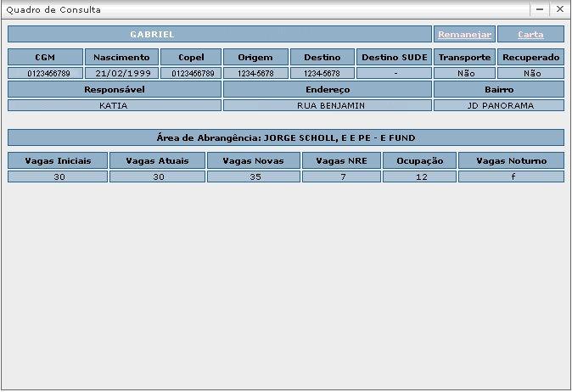This screenshot has height=392, width=572.
Task: Select the Copel column header
Action: pos(191,57)
